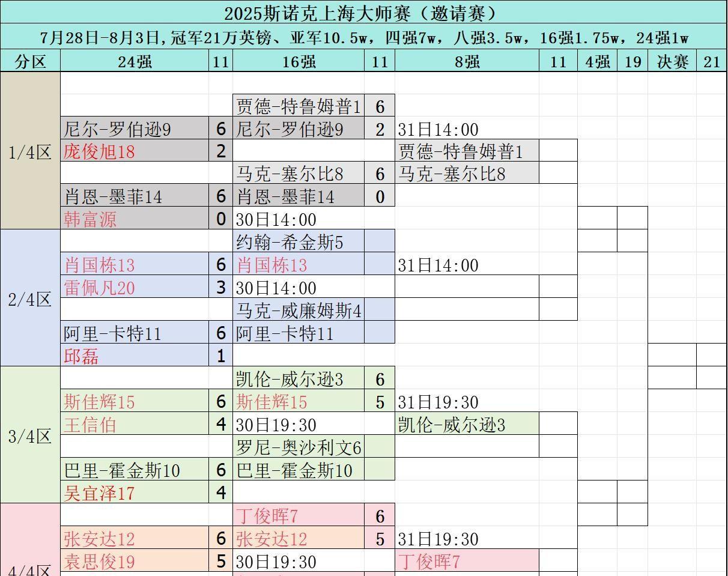This screenshot has width=728, height=576.
Task: Select the 韩富源 cell
Action: 135,218
